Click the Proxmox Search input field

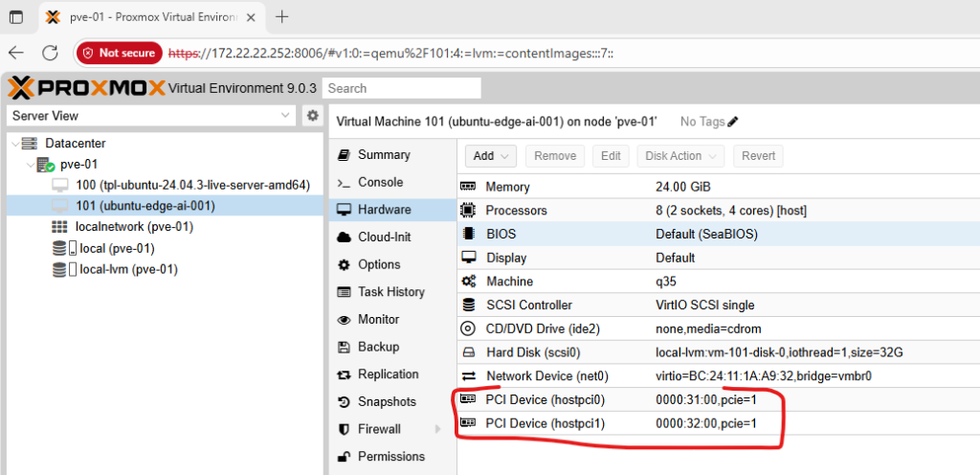pyautogui.click(x=402, y=88)
